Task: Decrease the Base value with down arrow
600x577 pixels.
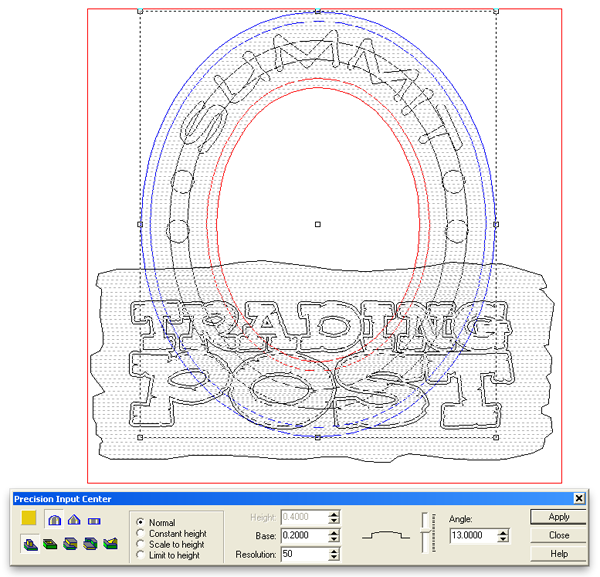Action: [334, 539]
